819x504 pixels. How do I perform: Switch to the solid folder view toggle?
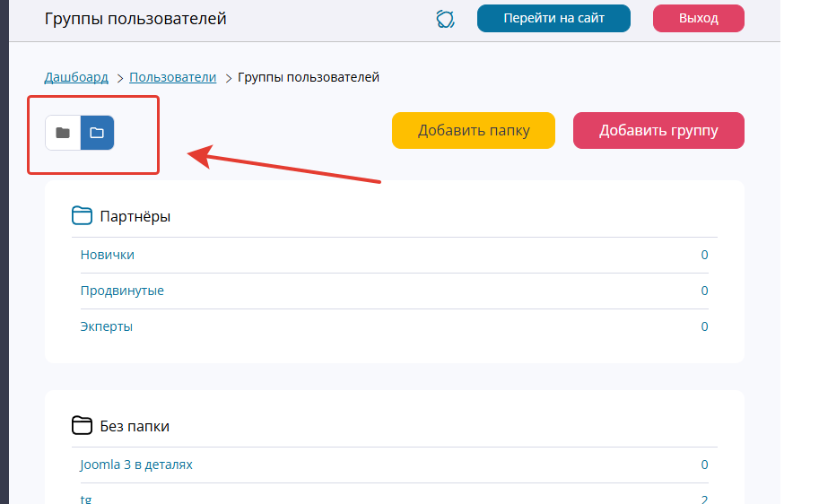click(63, 133)
